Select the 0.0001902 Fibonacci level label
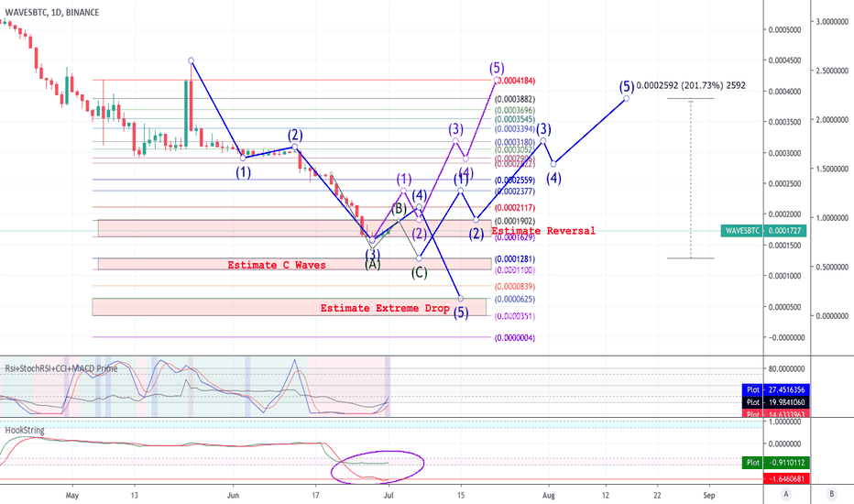 (515, 221)
